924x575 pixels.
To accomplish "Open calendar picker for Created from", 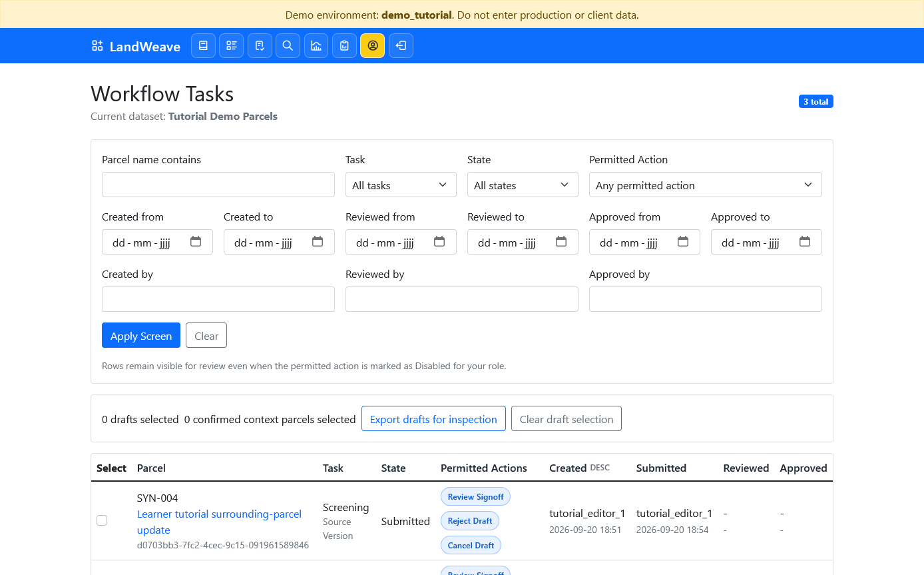I will [x=196, y=242].
